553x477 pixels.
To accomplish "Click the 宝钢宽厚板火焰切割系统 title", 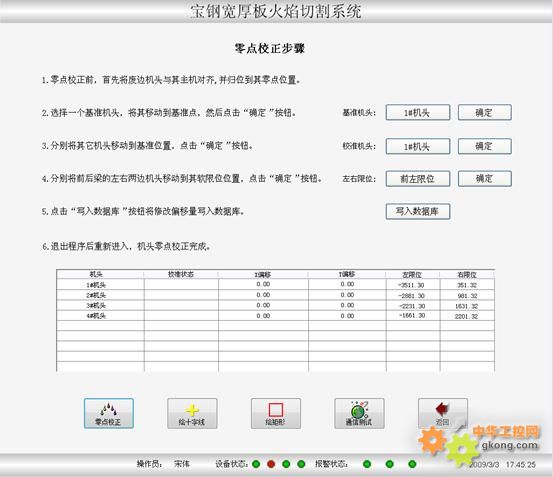I will pos(276,11).
